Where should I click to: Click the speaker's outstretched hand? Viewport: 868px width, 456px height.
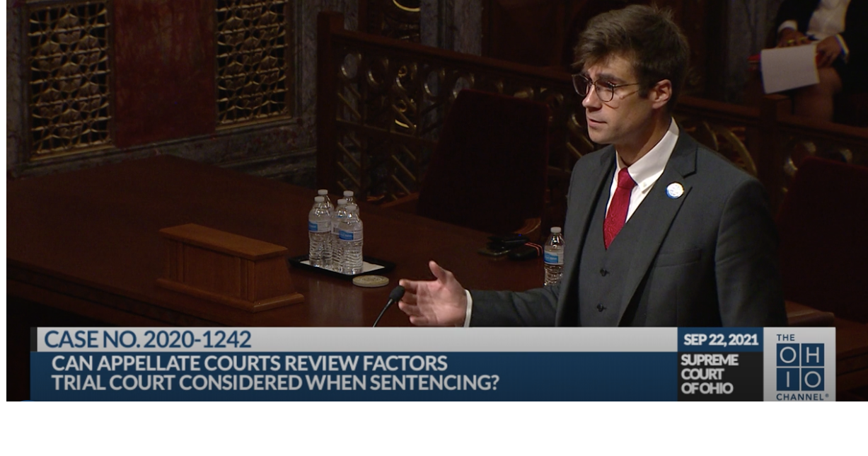pyautogui.click(x=433, y=297)
